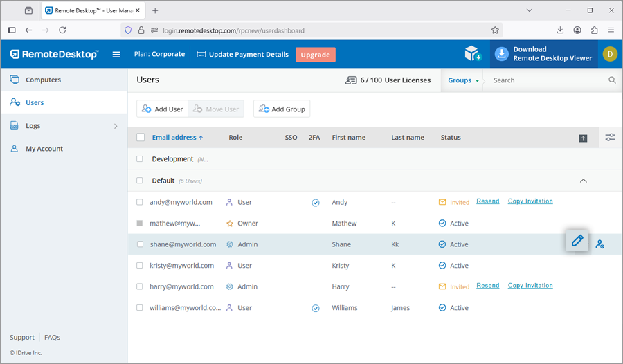Screen dimensions: 623x364
Task: Click the search magnifier icon
Action: [612, 80]
